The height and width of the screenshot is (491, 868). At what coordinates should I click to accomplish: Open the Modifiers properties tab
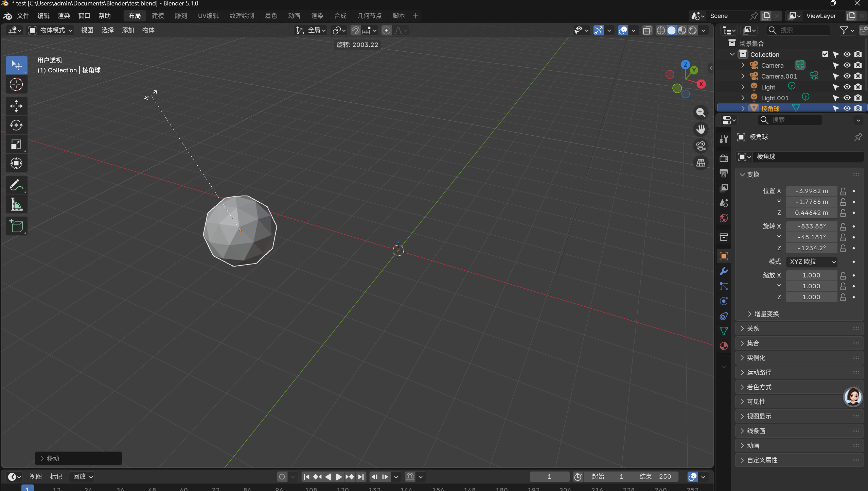point(724,271)
